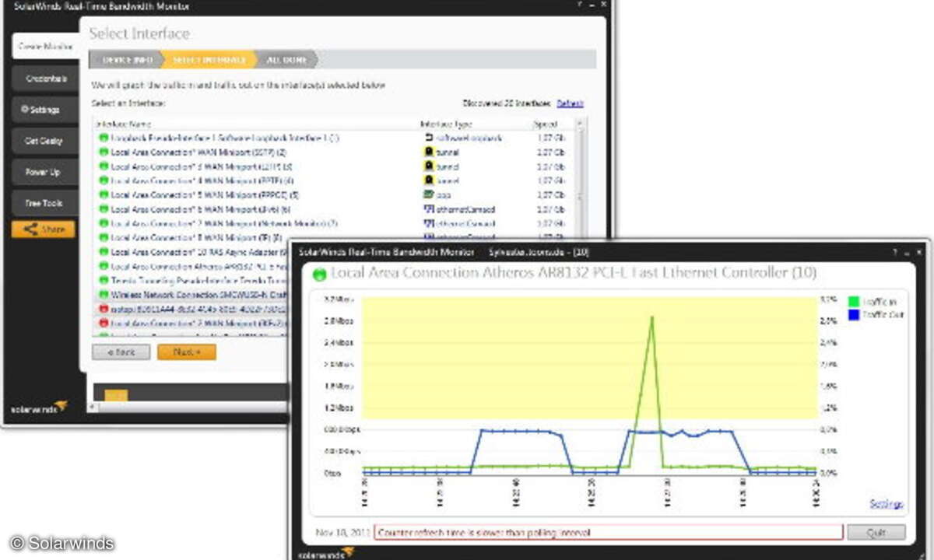Click gear icon beside Settings in sidebar
This screenshot has height=560, width=934.
coord(25,110)
